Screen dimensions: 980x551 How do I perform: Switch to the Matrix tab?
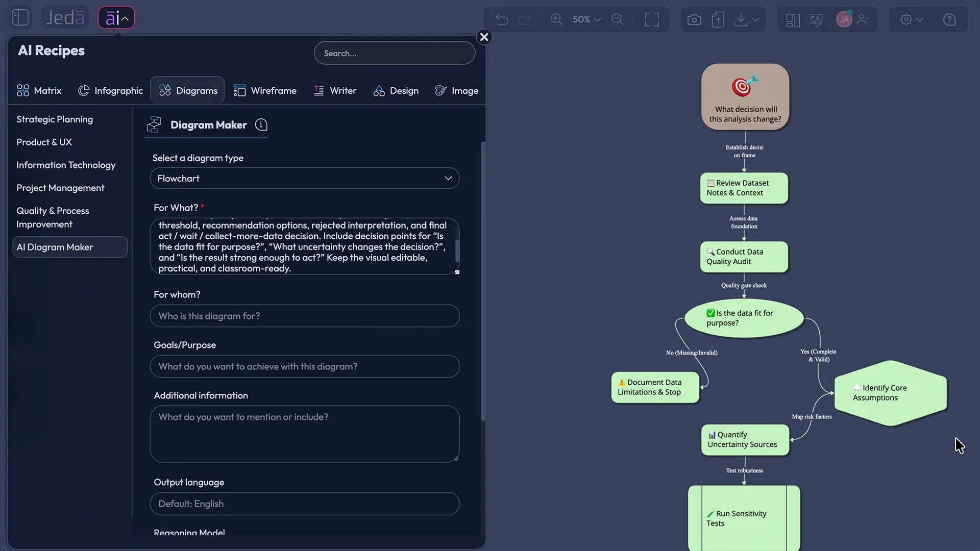(39, 91)
